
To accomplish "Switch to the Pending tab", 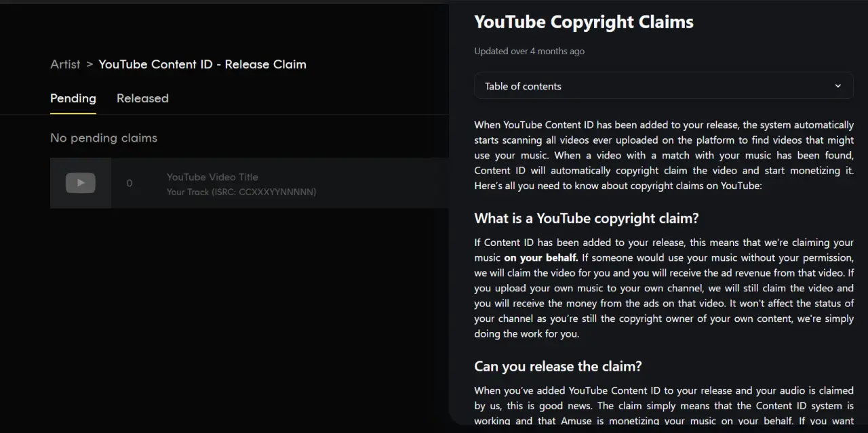I will click(73, 98).
